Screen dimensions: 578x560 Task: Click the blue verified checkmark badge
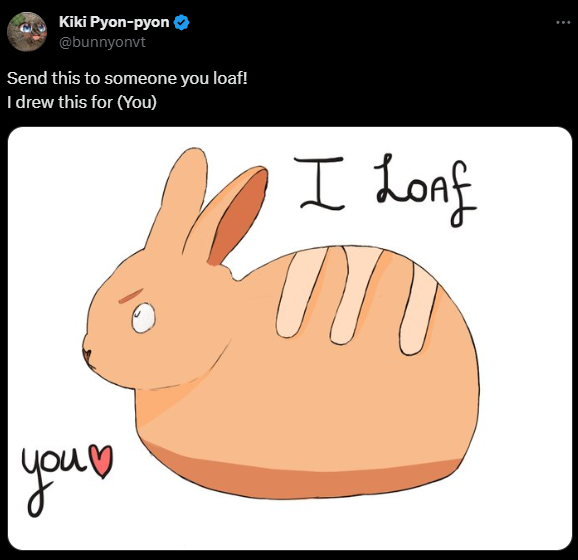point(181,22)
